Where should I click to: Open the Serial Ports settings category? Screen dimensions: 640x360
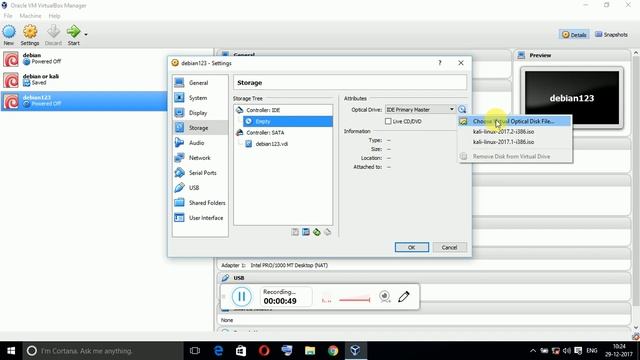click(x=200, y=173)
